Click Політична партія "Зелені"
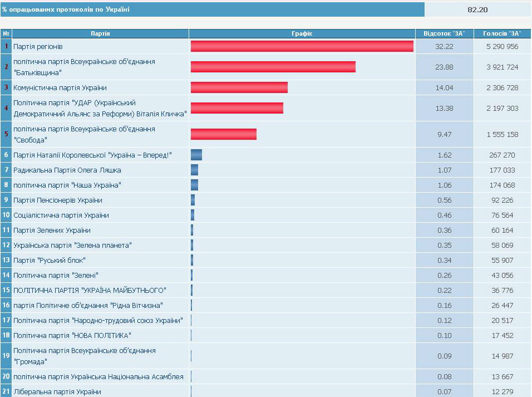This screenshot has height=397, width=532. [x=56, y=276]
